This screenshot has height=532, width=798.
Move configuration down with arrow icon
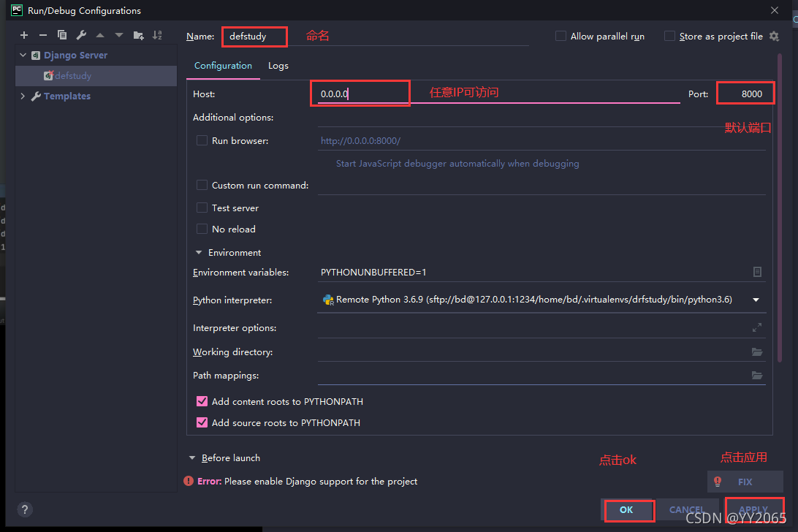click(119, 35)
